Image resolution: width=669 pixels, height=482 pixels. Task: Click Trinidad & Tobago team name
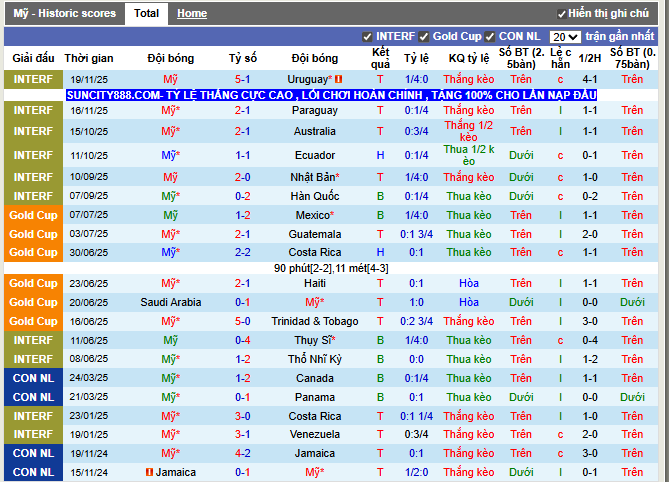(315, 321)
